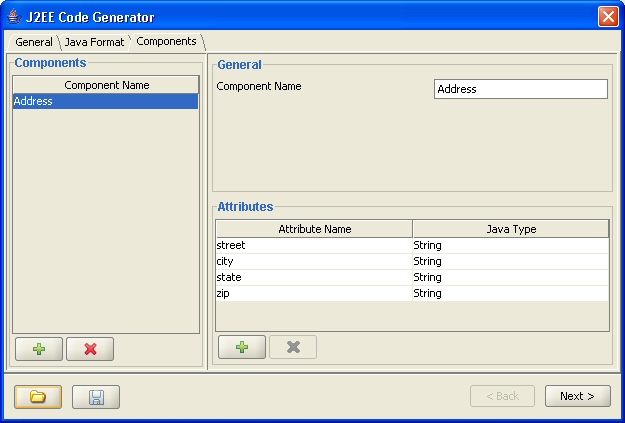Click the Component Name column header
Image resolution: width=625 pixels, height=423 pixels.
coord(106,85)
